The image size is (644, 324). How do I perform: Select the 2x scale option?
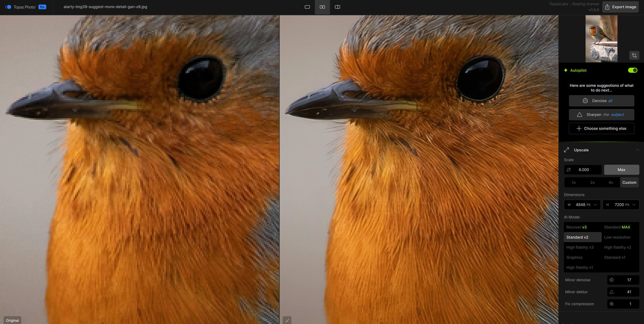coord(592,182)
